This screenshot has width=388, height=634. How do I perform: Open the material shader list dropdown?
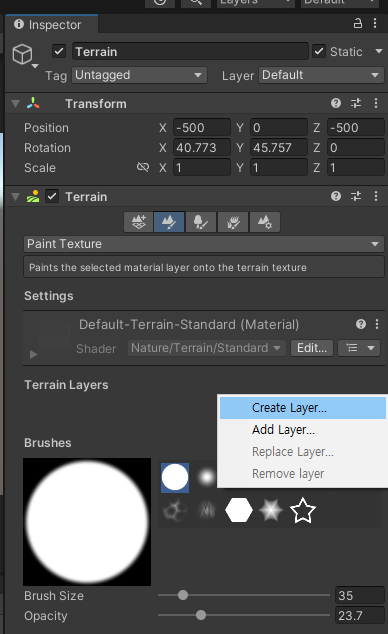(359, 348)
